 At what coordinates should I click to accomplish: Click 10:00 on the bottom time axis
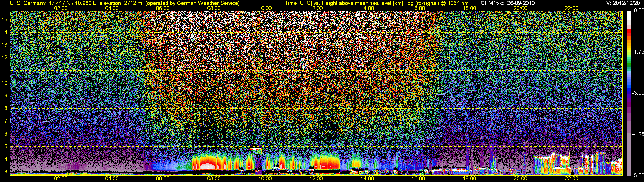[265, 179]
